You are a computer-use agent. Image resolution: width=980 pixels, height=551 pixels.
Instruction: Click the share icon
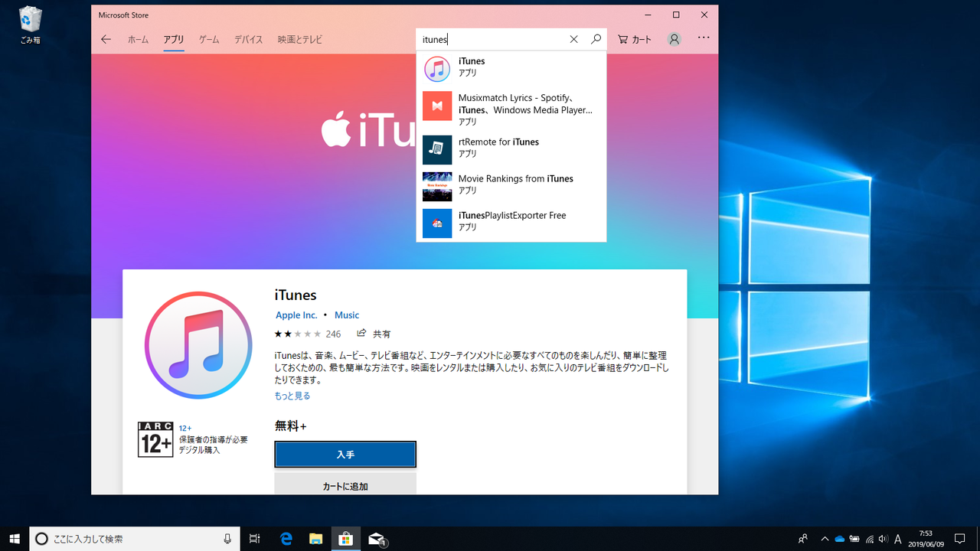coord(361,334)
